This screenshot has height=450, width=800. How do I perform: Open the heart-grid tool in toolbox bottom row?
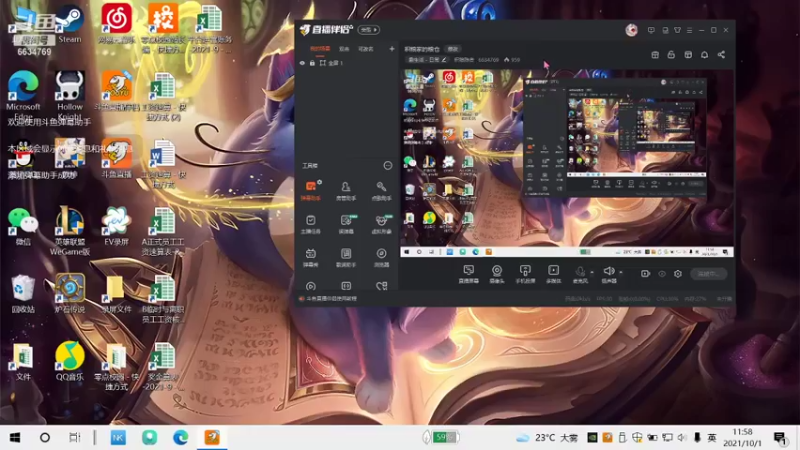(381, 287)
